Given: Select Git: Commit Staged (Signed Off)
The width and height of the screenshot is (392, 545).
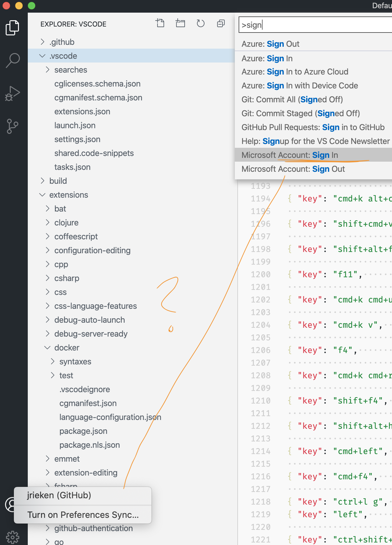Looking at the screenshot, I should [x=313, y=113].
